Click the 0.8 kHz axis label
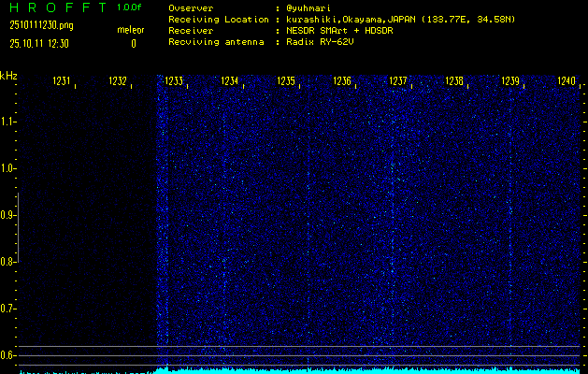Screen dimensions: 588x374 tap(7, 262)
